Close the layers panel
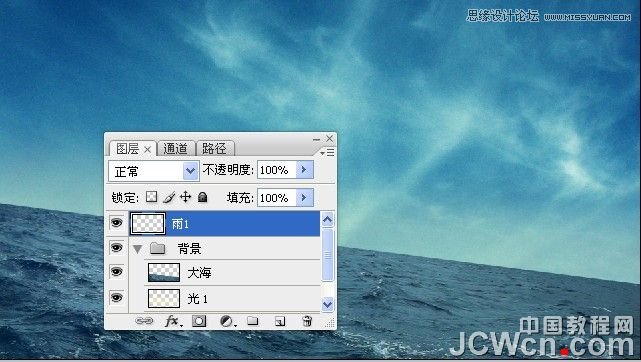This screenshot has width=641, height=362. pyautogui.click(x=329, y=139)
